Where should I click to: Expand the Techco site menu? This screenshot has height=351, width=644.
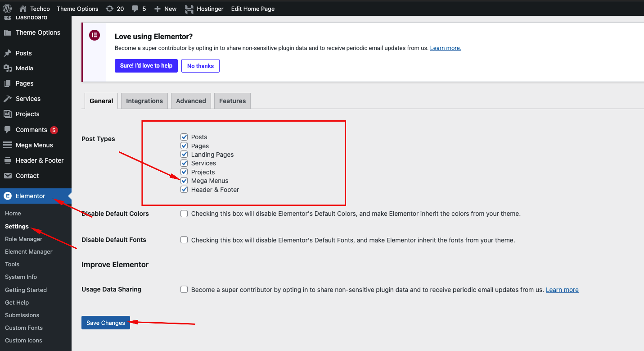pos(35,9)
